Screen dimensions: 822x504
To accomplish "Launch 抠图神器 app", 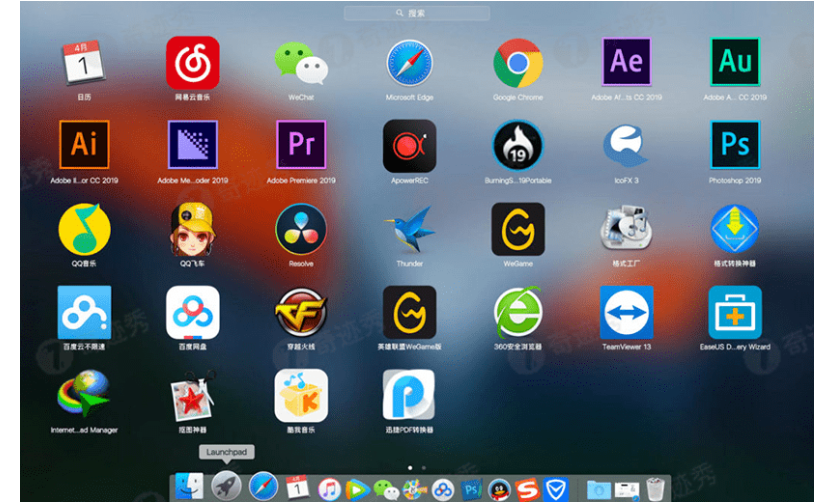I will tap(193, 396).
